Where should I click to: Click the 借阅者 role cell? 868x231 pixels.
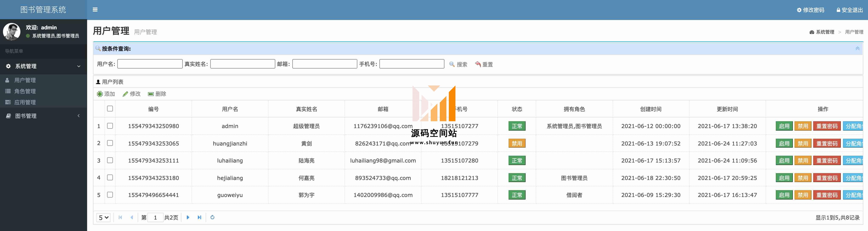pyautogui.click(x=574, y=195)
